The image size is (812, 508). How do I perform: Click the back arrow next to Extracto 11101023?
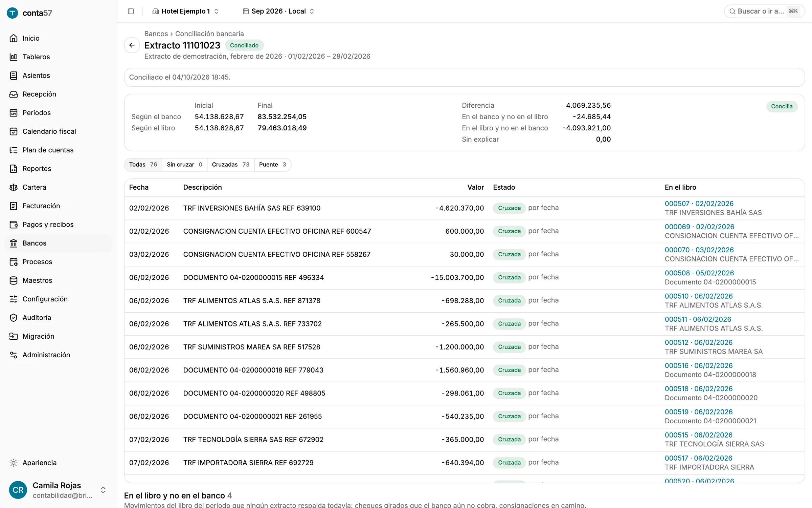point(132,45)
